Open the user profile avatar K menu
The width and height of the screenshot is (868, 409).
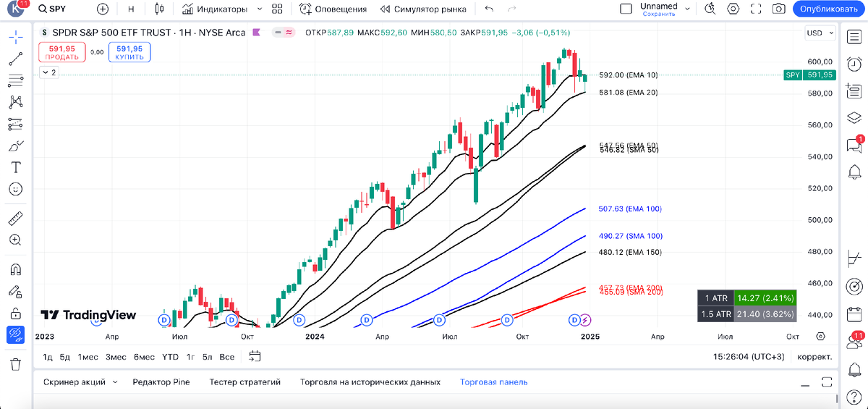pos(14,9)
